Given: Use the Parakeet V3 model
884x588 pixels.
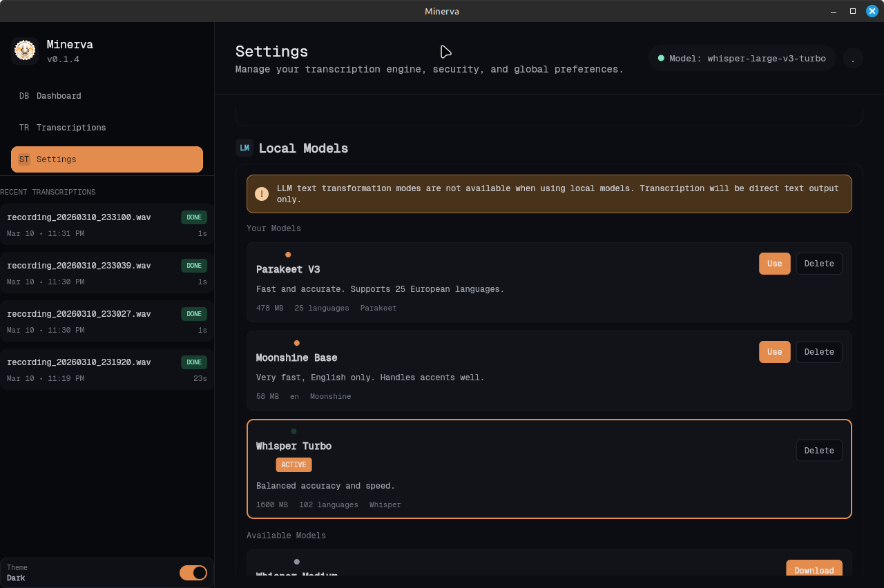Looking at the screenshot, I should (x=774, y=263).
